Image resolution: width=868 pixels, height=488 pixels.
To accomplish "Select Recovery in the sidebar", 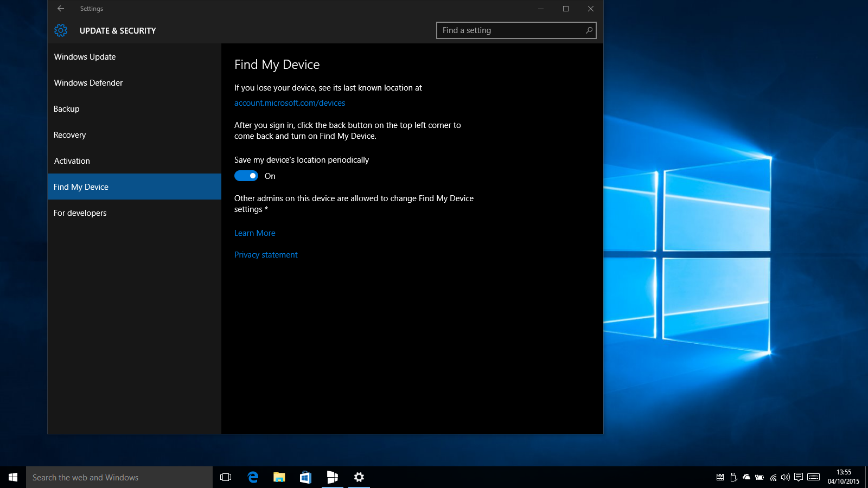I will point(135,134).
